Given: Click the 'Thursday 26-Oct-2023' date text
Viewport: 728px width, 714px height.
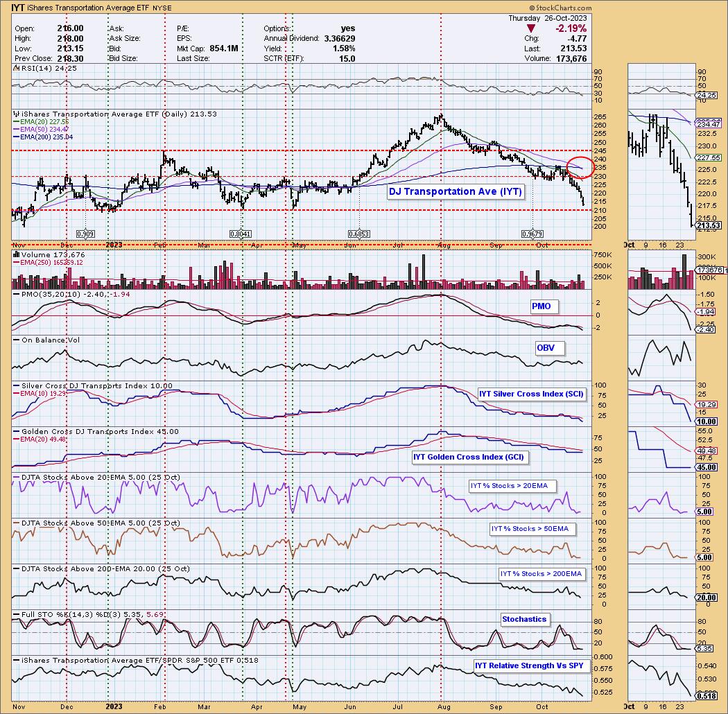Looking at the screenshot, I should [x=548, y=18].
